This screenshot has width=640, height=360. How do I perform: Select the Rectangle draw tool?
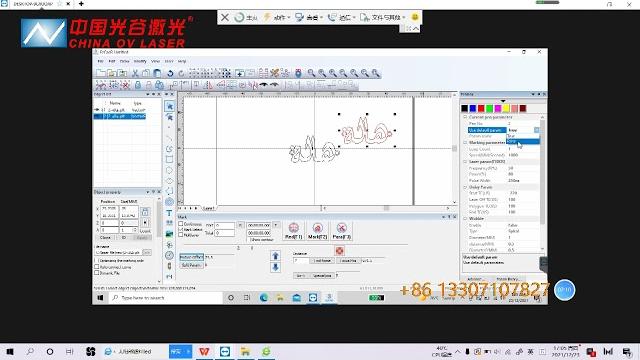169,160
